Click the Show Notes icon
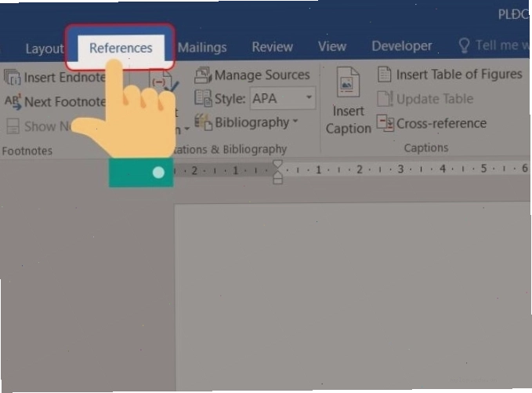Image resolution: width=532 pixels, height=393 pixels. (x=13, y=126)
